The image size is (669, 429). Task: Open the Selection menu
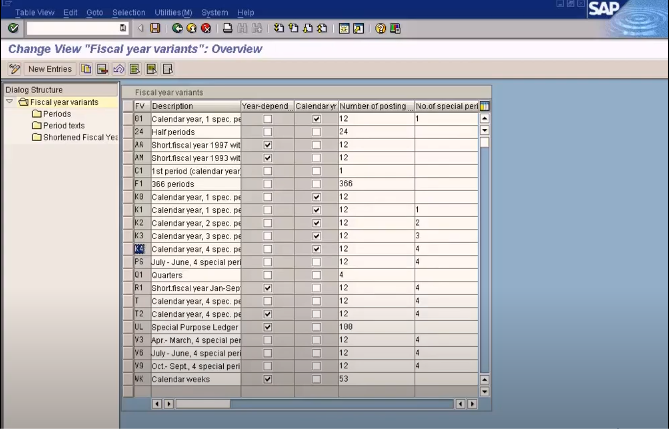[129, 12]
